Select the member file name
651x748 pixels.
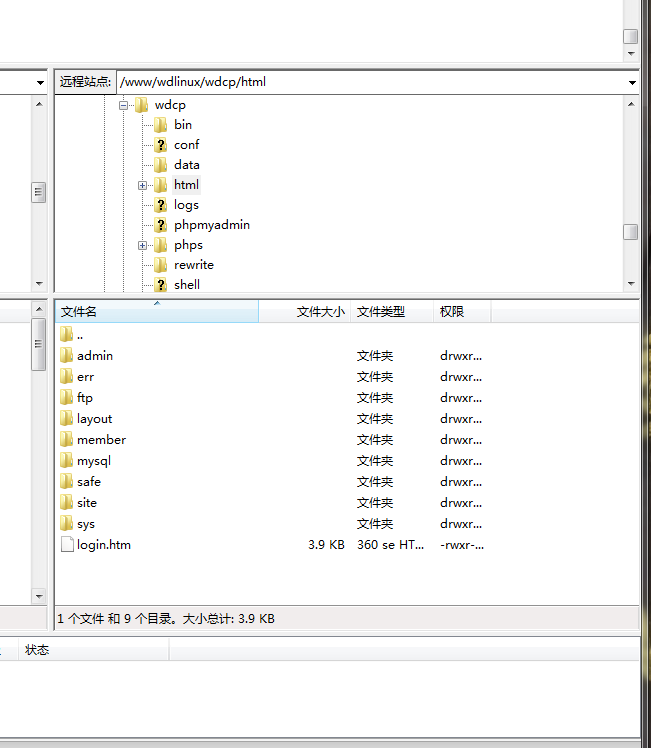pos(102,440)
